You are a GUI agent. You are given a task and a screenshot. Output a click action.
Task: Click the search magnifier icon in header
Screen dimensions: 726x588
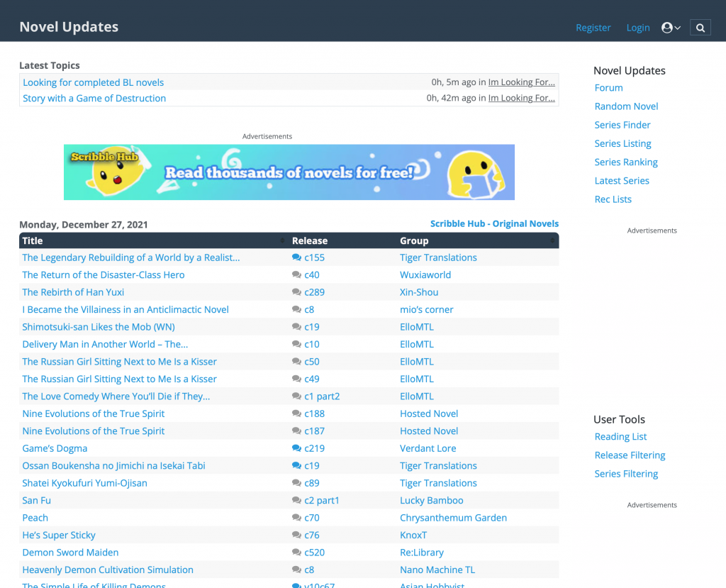[x=700, y=28]
